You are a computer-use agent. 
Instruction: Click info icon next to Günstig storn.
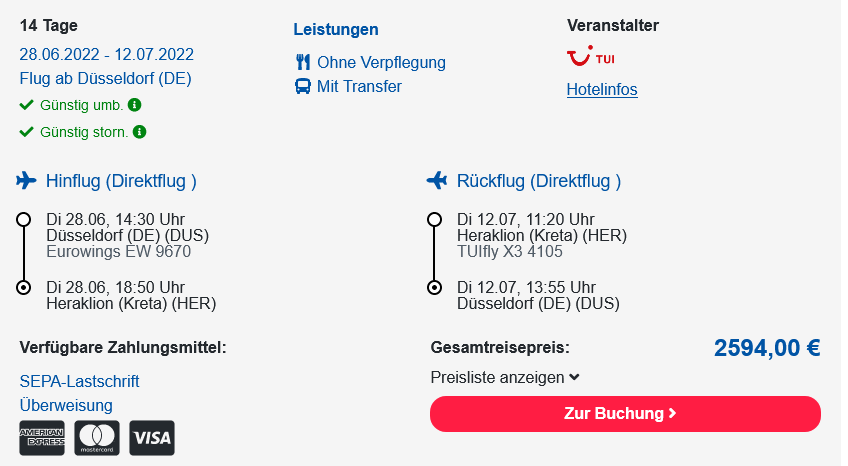(x=140, y=132)
